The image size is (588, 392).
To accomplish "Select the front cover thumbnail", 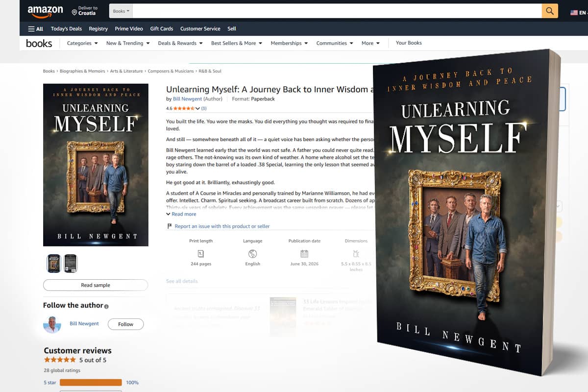I will point(53,264).
